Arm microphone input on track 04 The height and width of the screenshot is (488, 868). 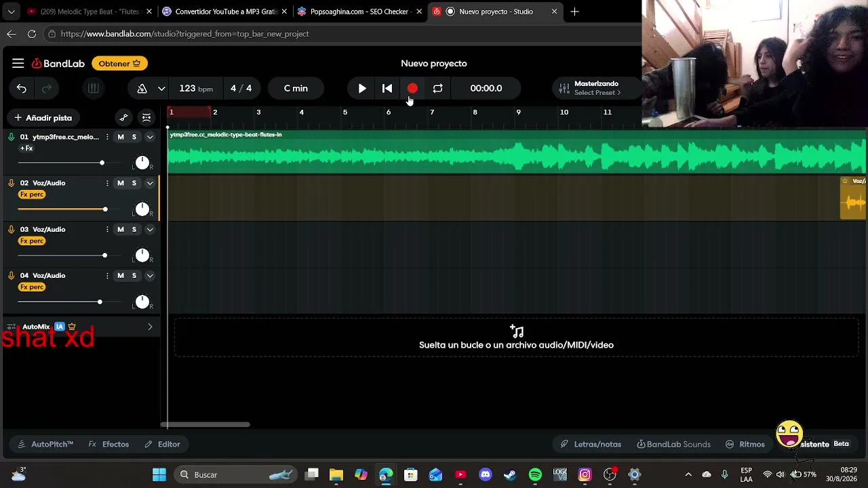pos(12,275)
